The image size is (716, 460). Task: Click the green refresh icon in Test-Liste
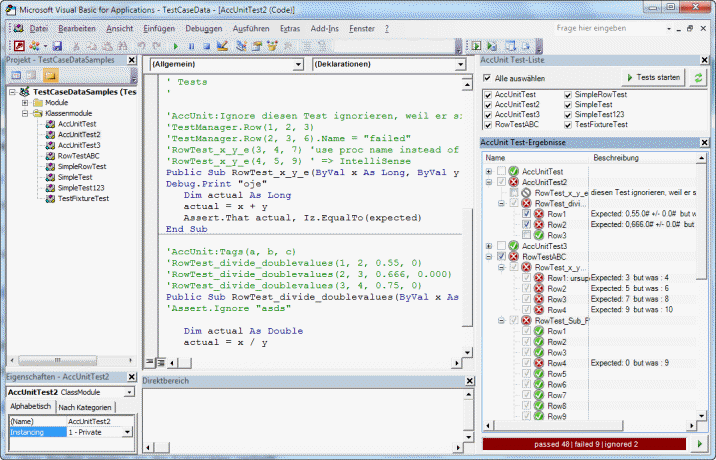[698, 77]
